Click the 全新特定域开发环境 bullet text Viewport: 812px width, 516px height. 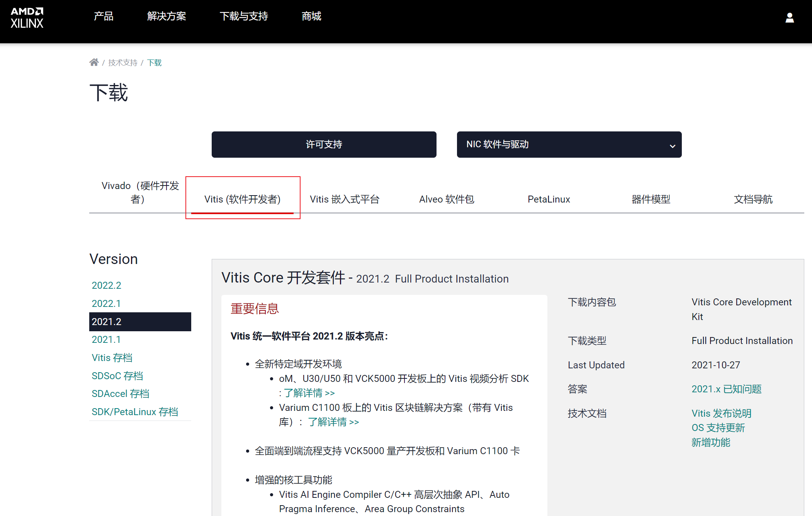click(299, 364)
